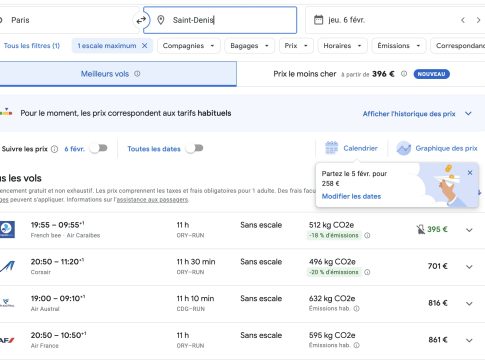Image resolution: width=485 pixels, height=360 pixels.
Task: Open the Horaires filter dropdown
Action: [342, 46]
